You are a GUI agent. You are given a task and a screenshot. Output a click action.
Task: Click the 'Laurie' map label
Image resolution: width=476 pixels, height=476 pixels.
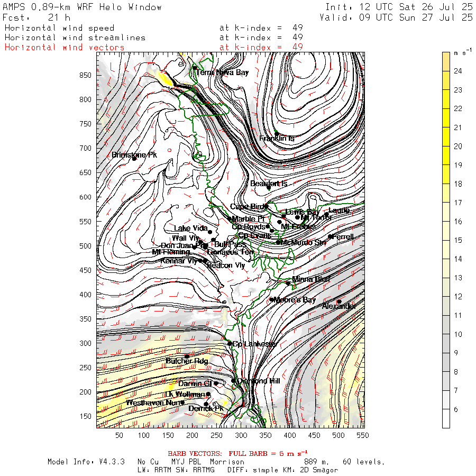pos(339,210)
